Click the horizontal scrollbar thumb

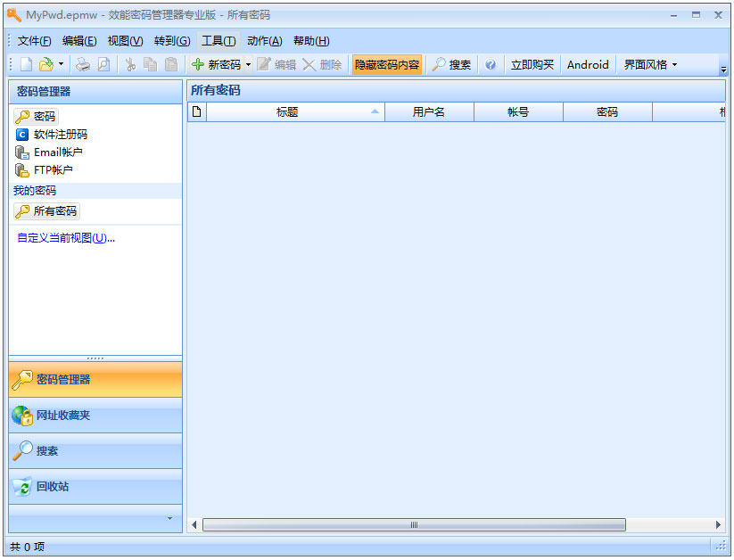[x=414, y=525]
